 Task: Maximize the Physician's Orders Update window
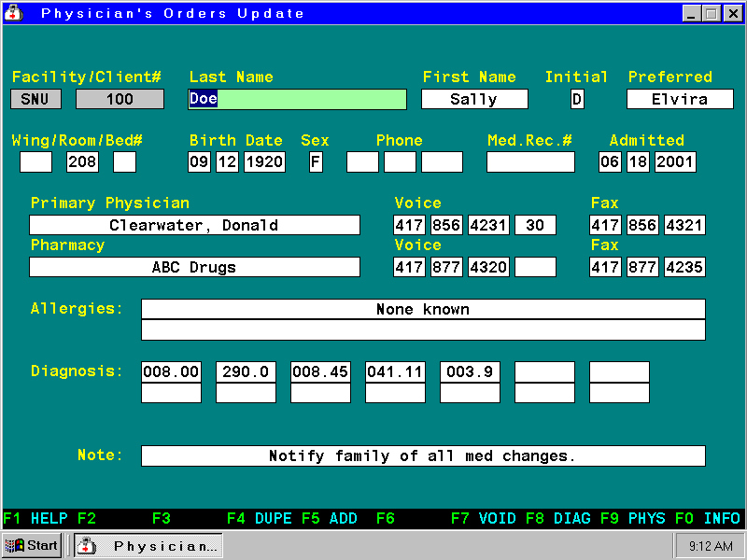[712, 13]
